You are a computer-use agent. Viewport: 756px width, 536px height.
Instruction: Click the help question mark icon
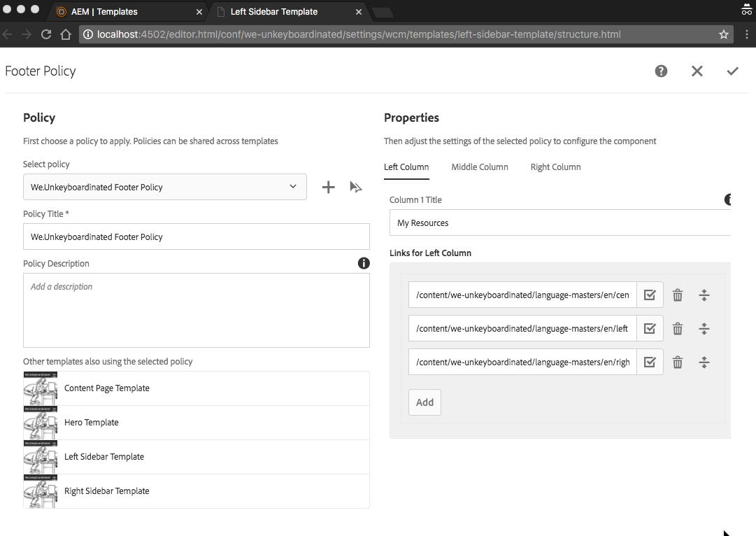click(661, 71)
